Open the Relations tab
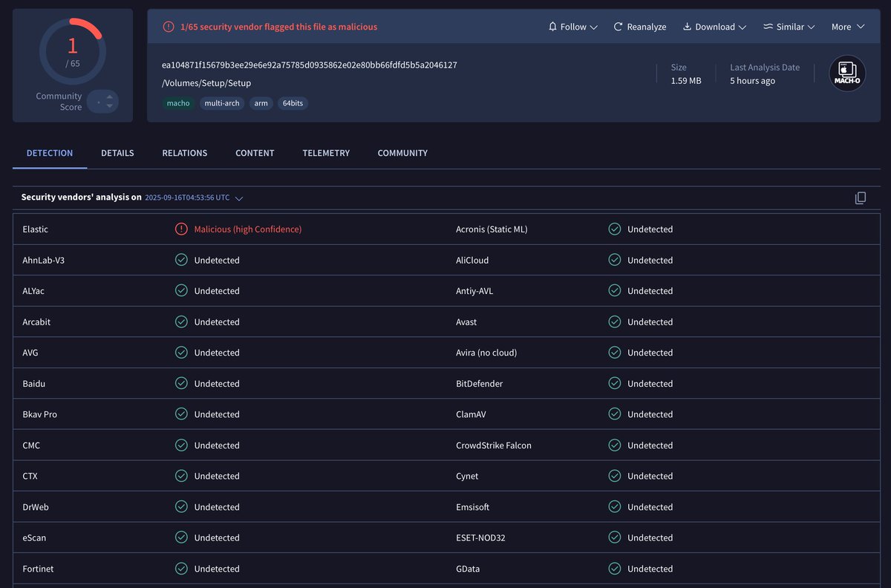The height and width of the screenshot is (588, 891). coord(185,153)
